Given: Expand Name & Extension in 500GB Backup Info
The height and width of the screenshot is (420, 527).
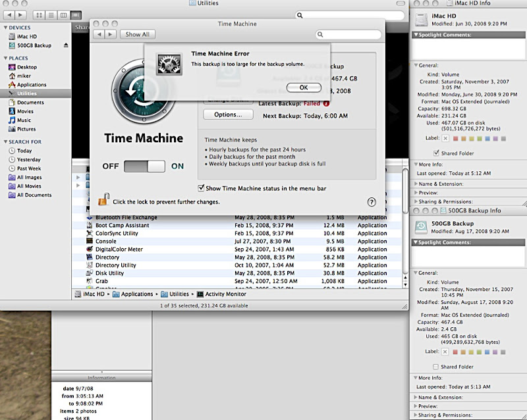Looking at the screenshot, I should coord(416,397).
